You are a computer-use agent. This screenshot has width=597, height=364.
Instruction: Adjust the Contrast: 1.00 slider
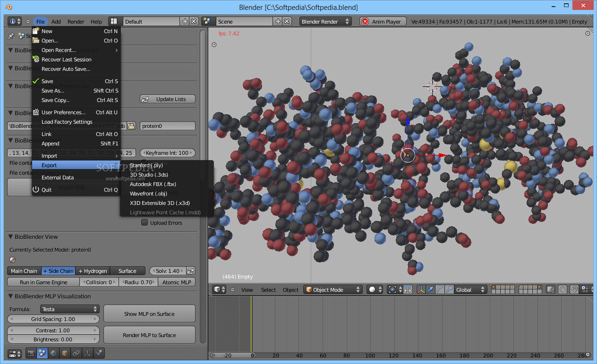pos(53,330)
